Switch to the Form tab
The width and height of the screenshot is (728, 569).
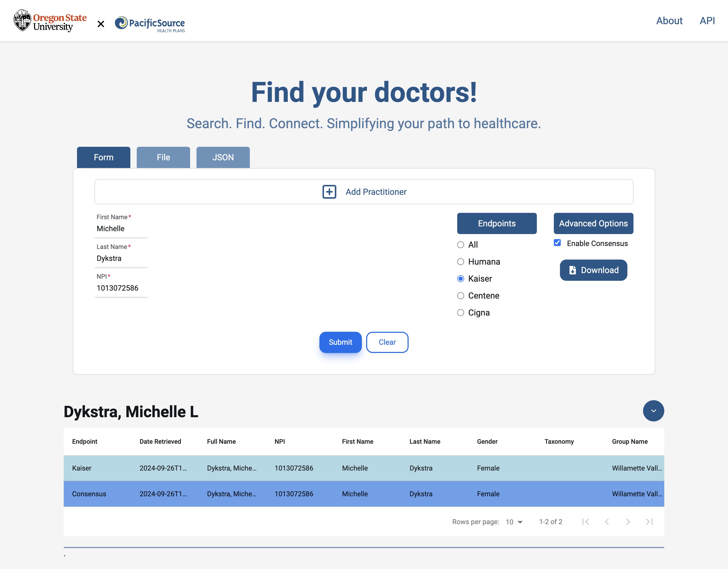point(104,157)
